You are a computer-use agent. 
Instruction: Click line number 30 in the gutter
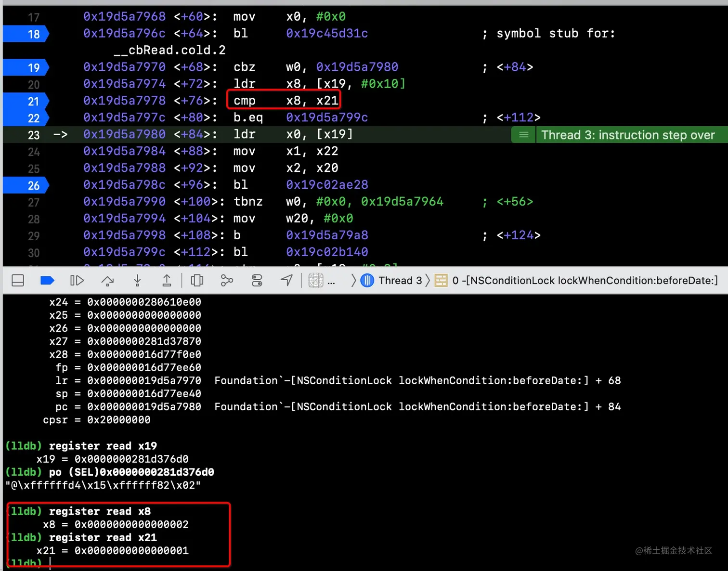tap(34, 253)
